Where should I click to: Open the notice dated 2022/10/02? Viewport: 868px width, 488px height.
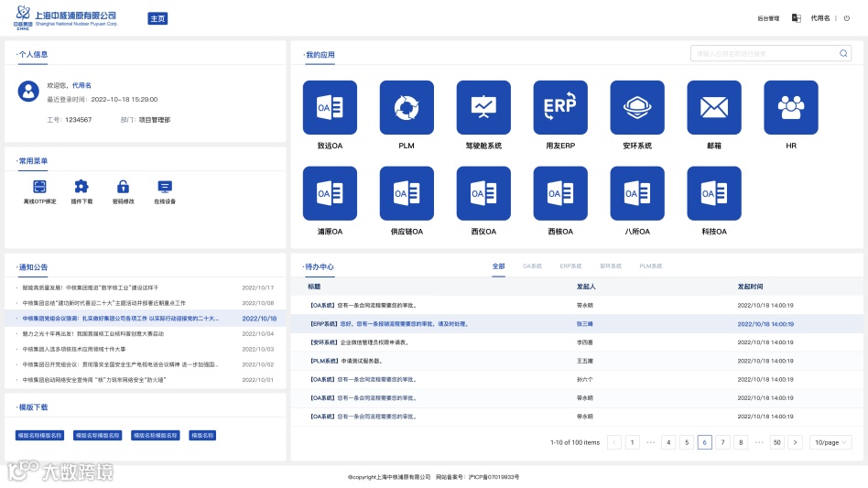(x=146, y=364)
